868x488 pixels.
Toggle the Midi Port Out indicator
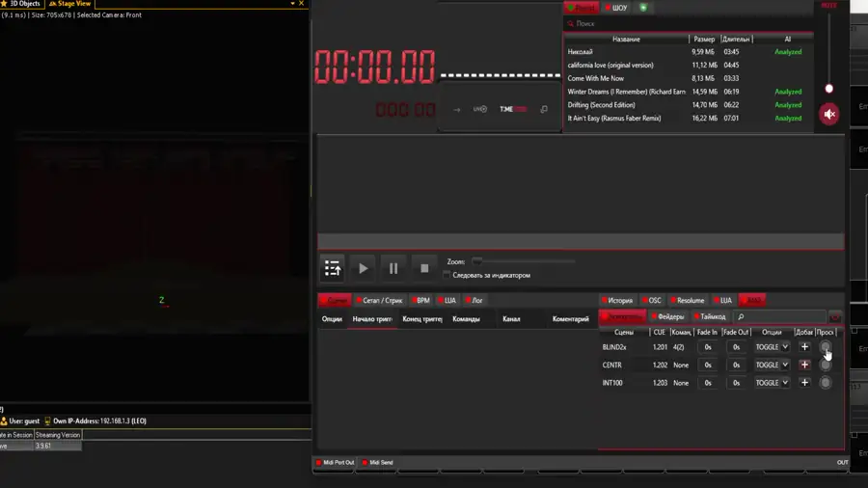pos(335,463)
